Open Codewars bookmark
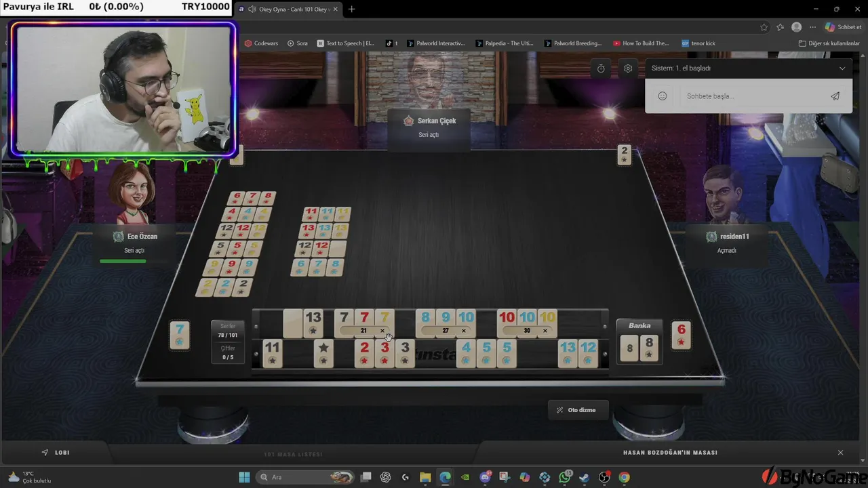Image resolution: width=868 pixels, height=488 pixels. pyautogui.click(x=262, y=43)
